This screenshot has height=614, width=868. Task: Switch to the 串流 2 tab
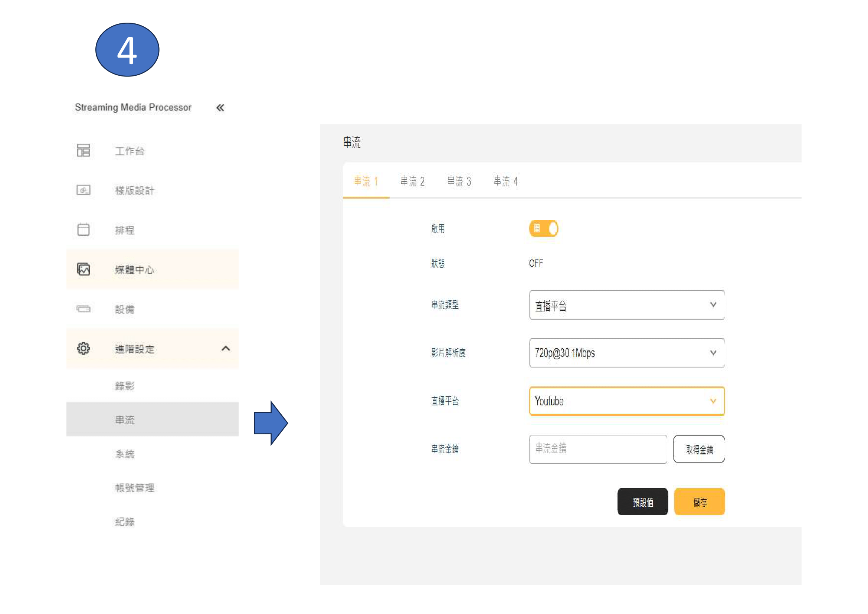tap(412, 181)
